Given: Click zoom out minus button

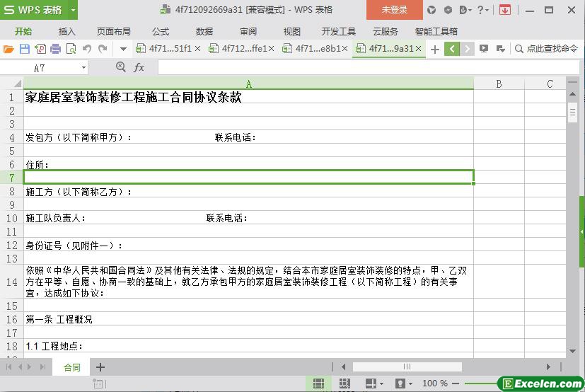Looking at the screenshot, I should pyautogui.click(x=456, y=384).
